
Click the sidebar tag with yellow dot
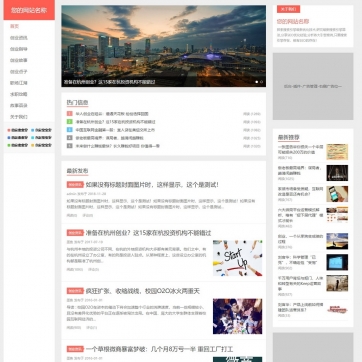tap(41, 145)
